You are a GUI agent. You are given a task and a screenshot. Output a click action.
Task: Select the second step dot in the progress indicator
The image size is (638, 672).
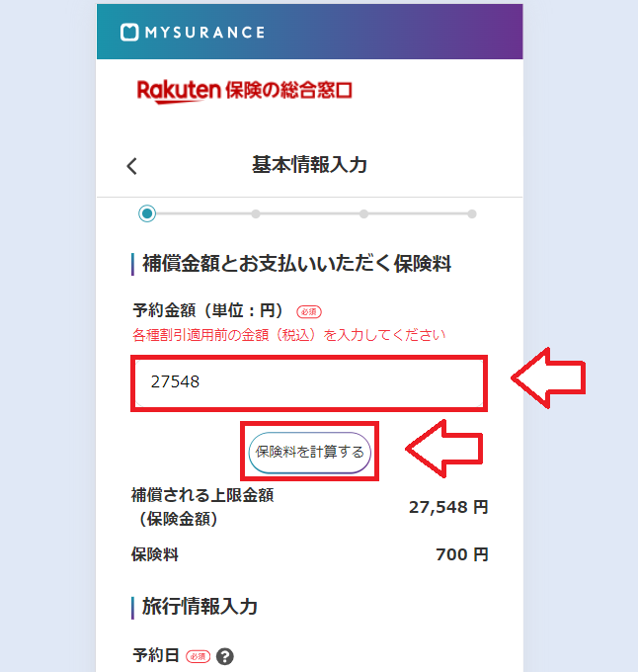pyautogui.click(x=256, y=213)
